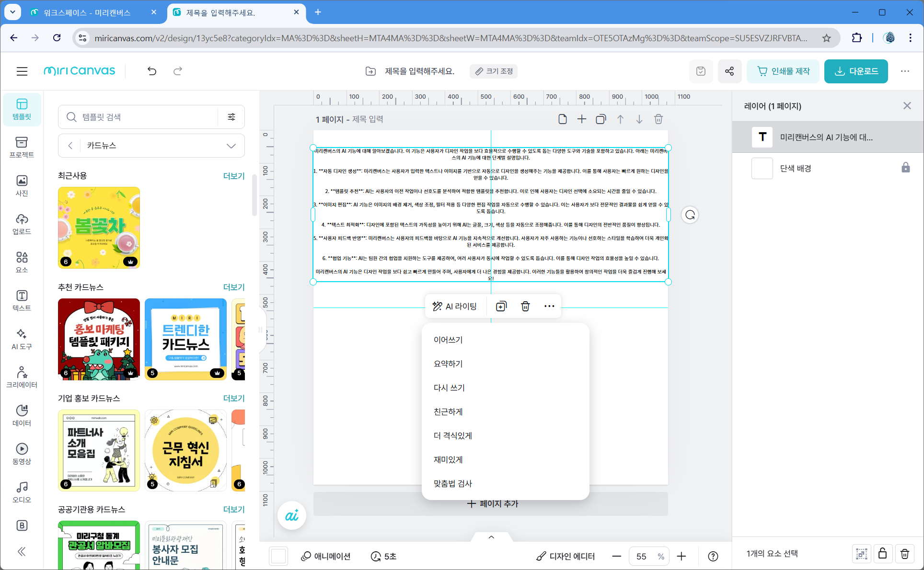
Task: Collapse the left sidebar panel
Action: coord(22,551)
